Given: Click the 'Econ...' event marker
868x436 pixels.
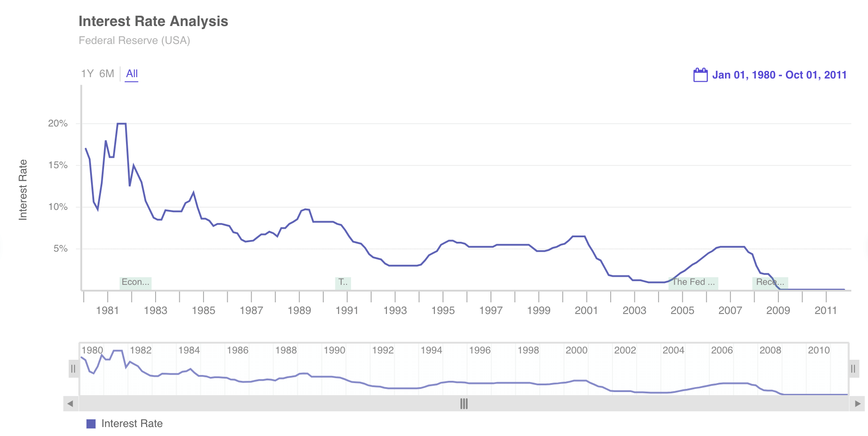Looking at the screenshot, I should point(135,283).
